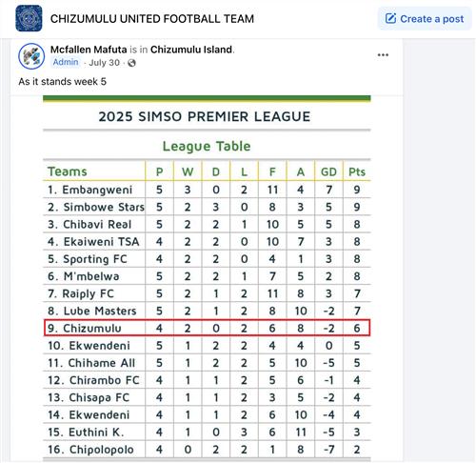Open Mcfallen Mafuta's profile name link
The image size is (476, 463).
(89, 50)
